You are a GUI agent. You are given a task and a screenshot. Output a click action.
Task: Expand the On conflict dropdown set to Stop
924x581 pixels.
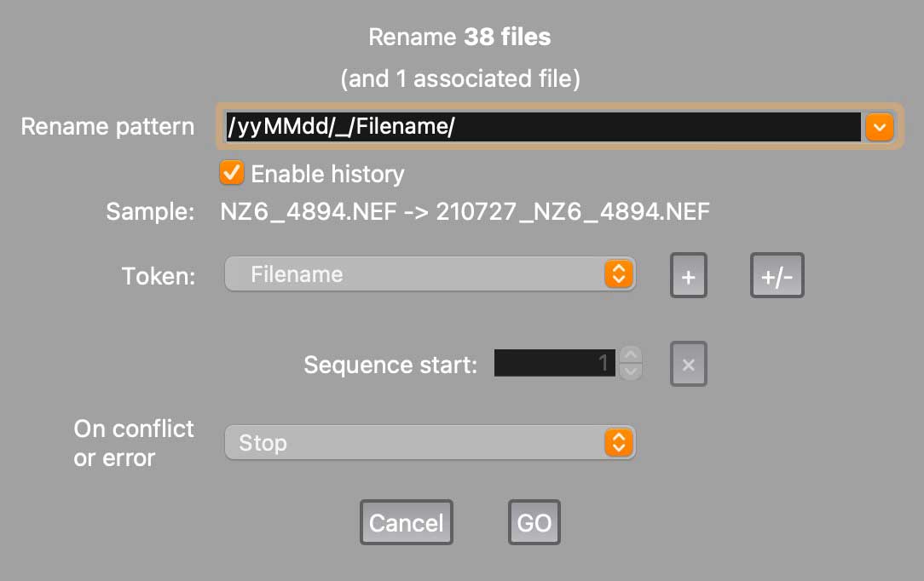click(418, 443)
